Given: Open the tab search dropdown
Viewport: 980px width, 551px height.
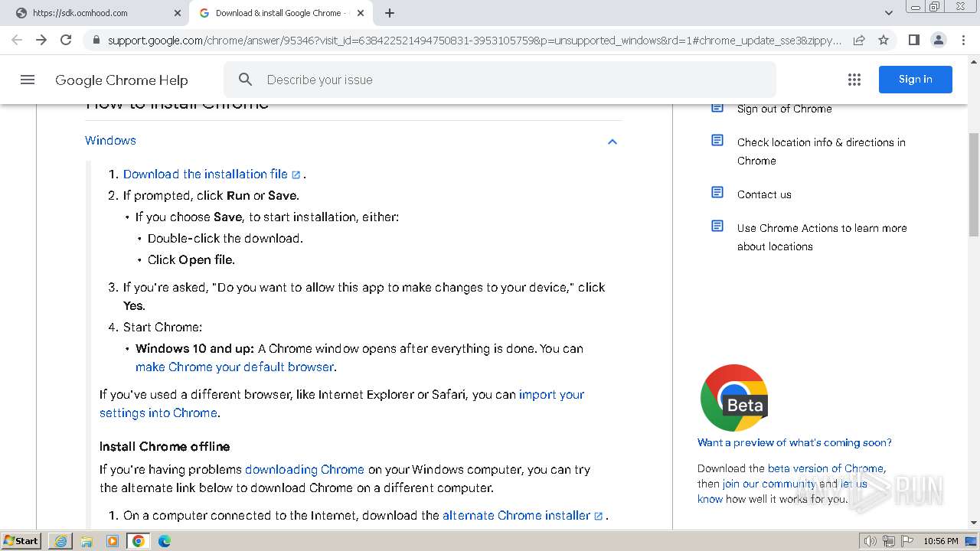Looking at the screenshot, I should [888, 13].
